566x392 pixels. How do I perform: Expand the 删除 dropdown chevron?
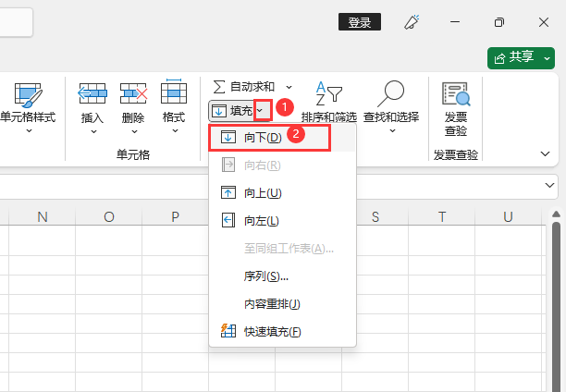point(134,132)
